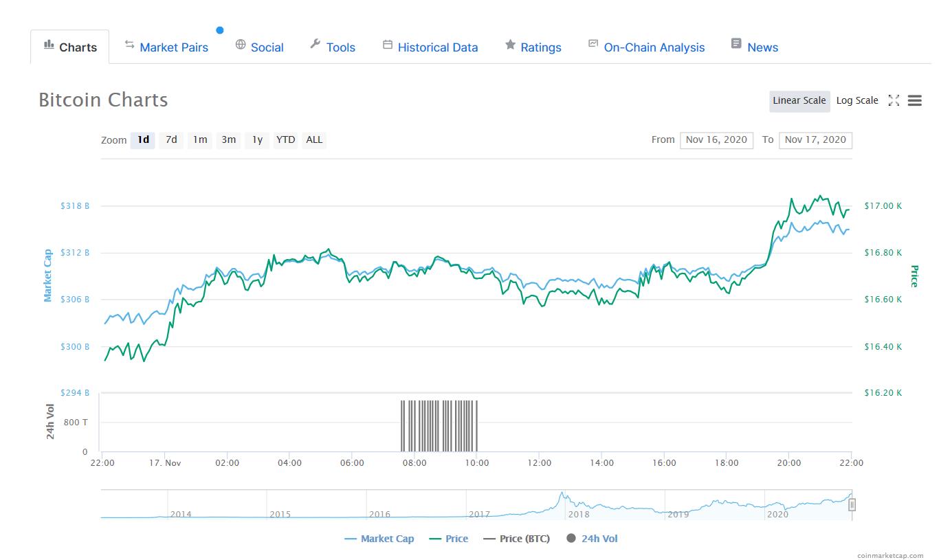The height and width of the screenshot is (560, 941).
Task: Click the "17. Nov" time axis label
Action: [165, 463]
